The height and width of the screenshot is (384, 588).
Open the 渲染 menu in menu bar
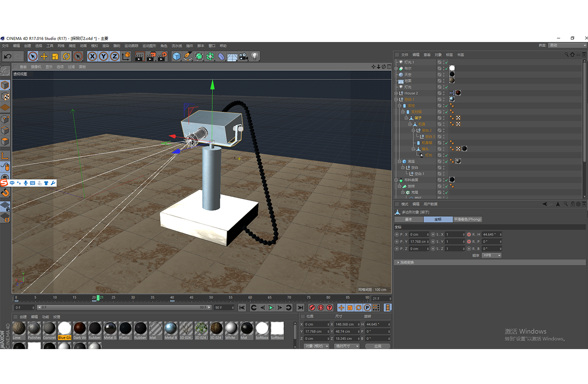pos(106,46)
